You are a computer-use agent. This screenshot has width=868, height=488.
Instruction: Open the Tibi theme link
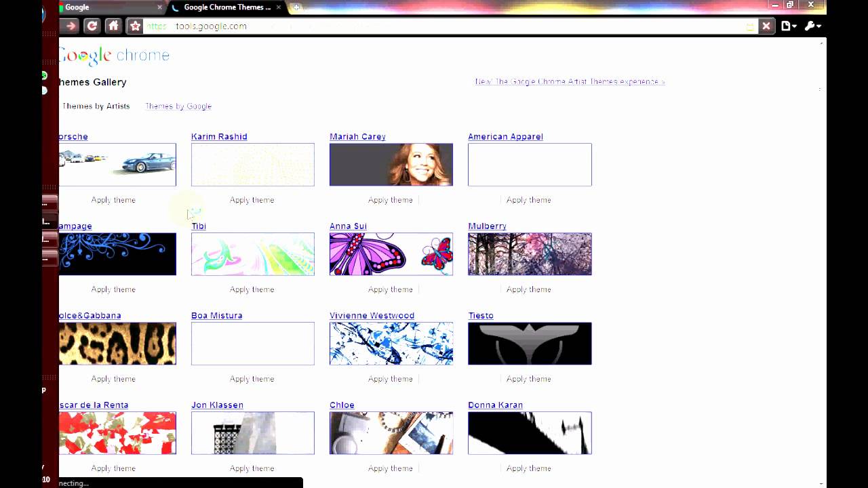pos(199,226)
